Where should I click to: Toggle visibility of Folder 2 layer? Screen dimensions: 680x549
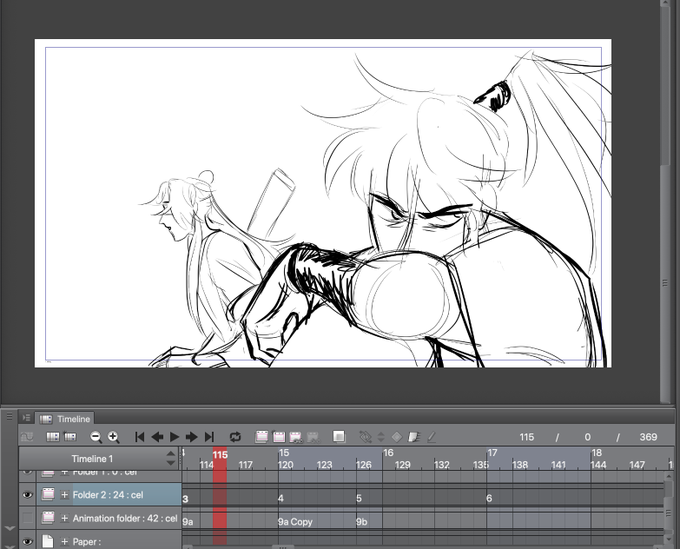point(27,495)
